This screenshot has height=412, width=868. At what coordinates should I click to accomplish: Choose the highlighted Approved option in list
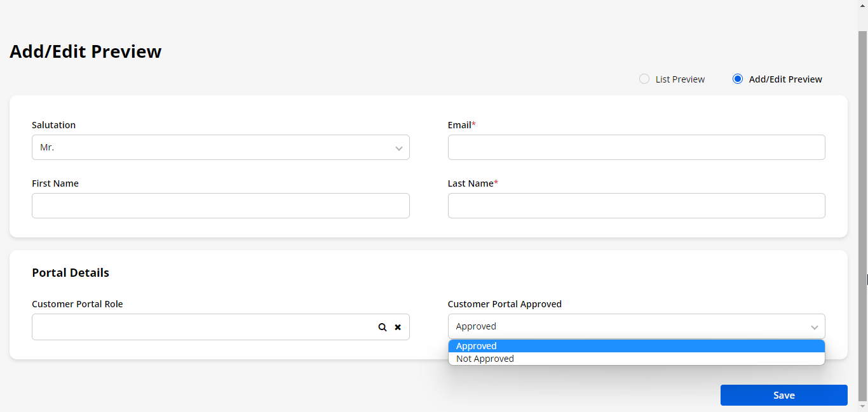click(636, 346)
